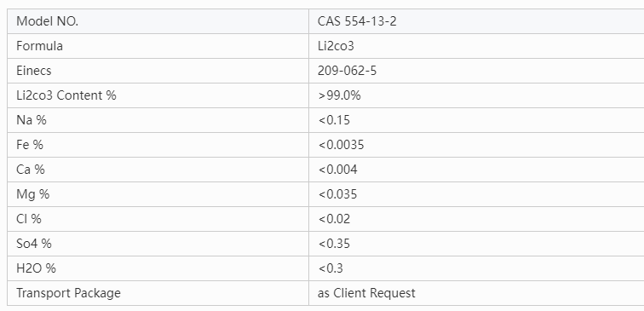
Task: Click the So4 % row label
Action: point(34,243)
